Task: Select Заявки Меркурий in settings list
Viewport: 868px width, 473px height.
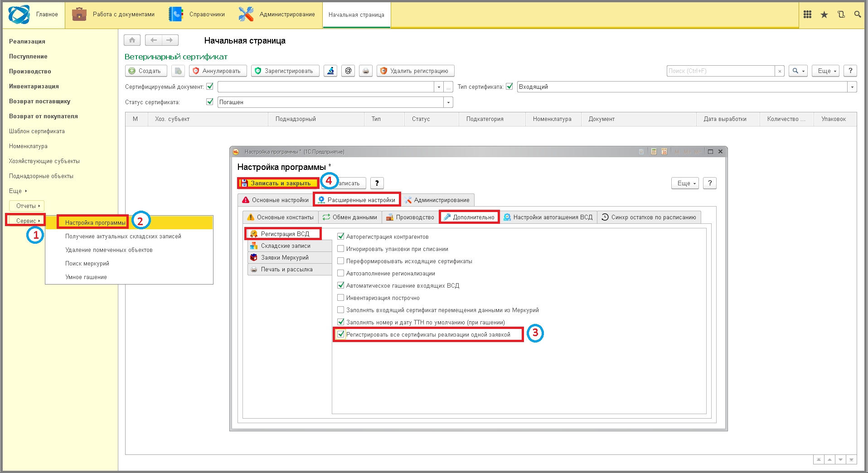Action: [x=290, y=258]
